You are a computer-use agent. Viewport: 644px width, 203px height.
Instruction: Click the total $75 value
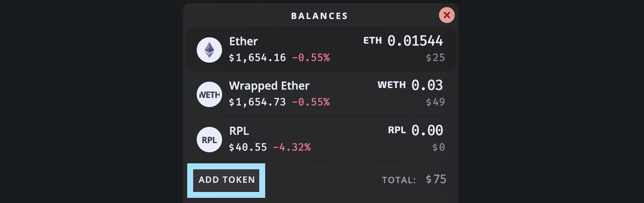(x=436, y=179)
